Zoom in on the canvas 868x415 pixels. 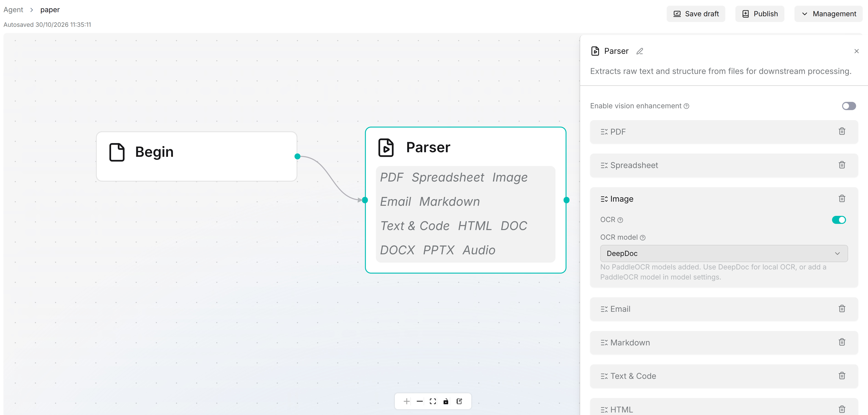(x=406, y=401)
